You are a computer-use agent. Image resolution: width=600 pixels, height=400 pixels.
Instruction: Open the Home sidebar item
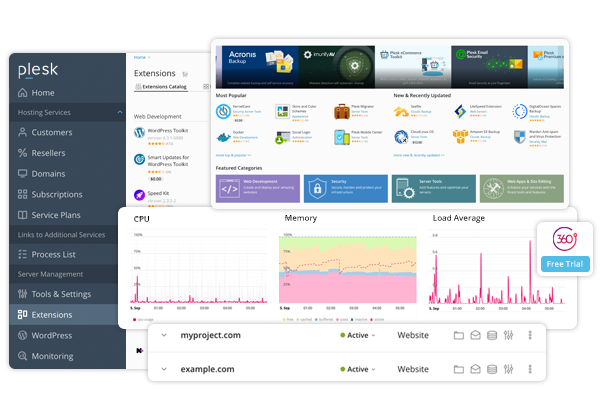(42, 92)
